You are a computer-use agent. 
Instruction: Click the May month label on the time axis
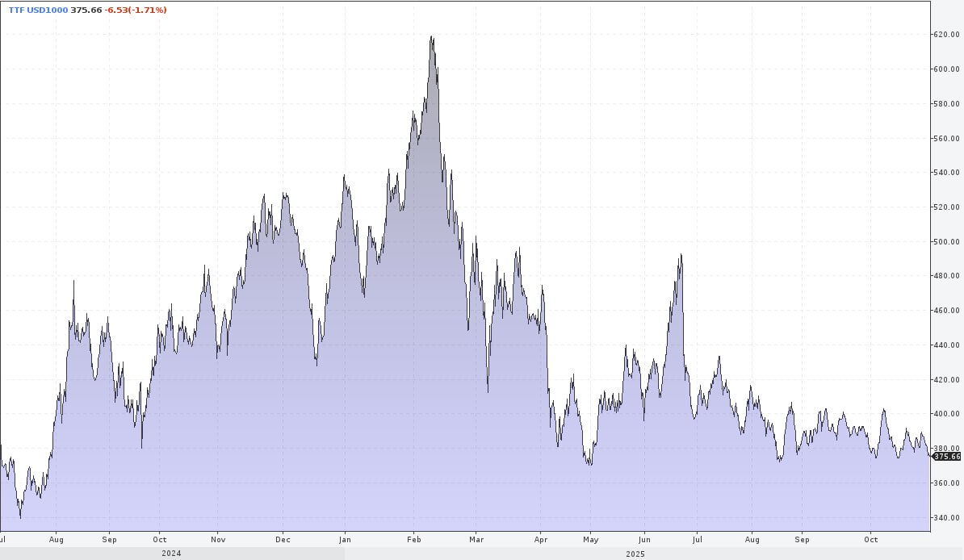pos(591,539)
